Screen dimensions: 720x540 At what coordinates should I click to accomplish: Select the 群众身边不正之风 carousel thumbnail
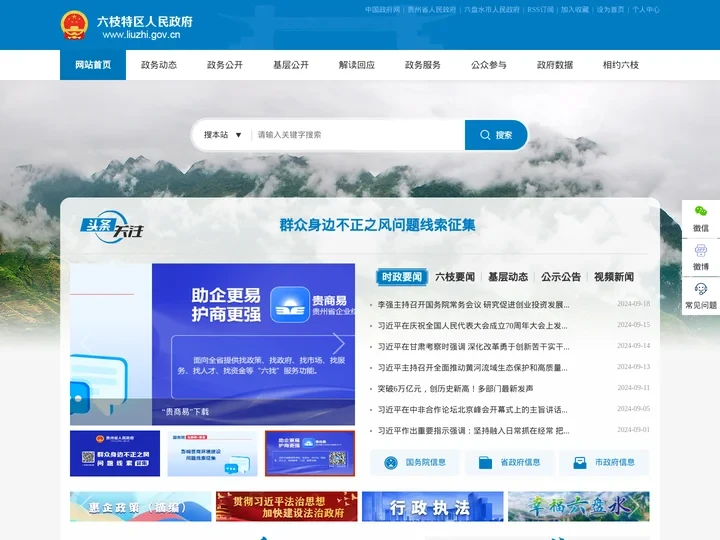tap(115, 453)
